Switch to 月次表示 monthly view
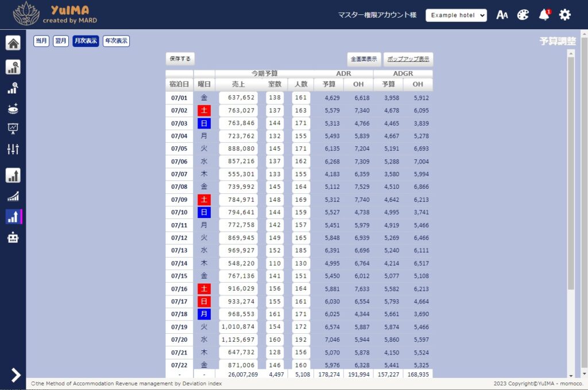The height and width of the screenshot is (390, 588). [x=86, y=41]
